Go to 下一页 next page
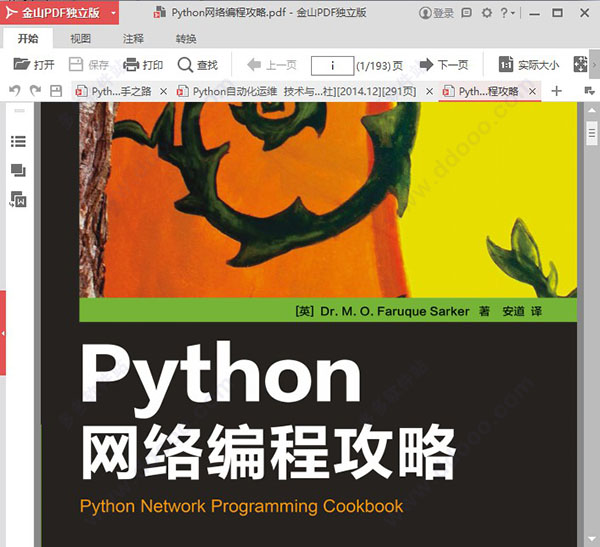The image size is (600, 547). coord(444,65)
